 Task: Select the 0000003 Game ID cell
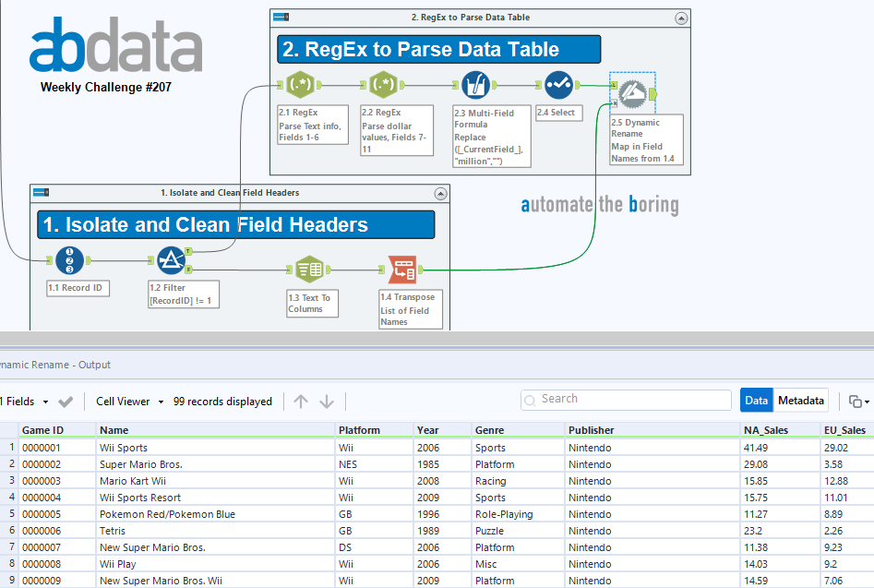[x=57, y=481]
